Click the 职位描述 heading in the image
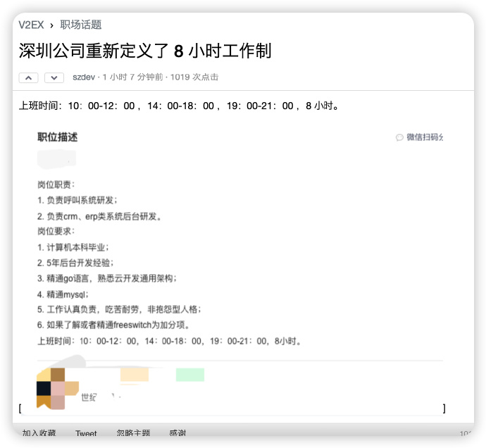Viewport: 486px width, 448px height. pos(57,137)
